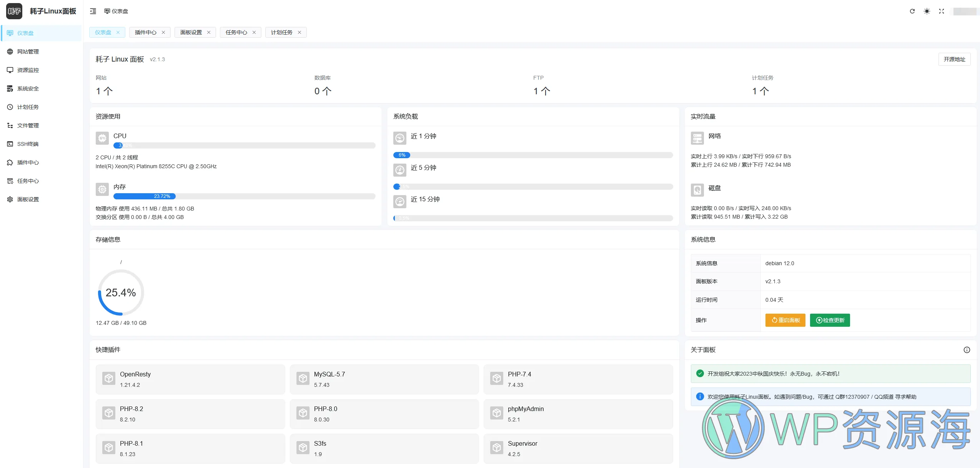This screenshot has width=980, height=468.
Task: Collapse the sidebar menu toggle icon
Action: pyautogui.click(x=93, y=11)
